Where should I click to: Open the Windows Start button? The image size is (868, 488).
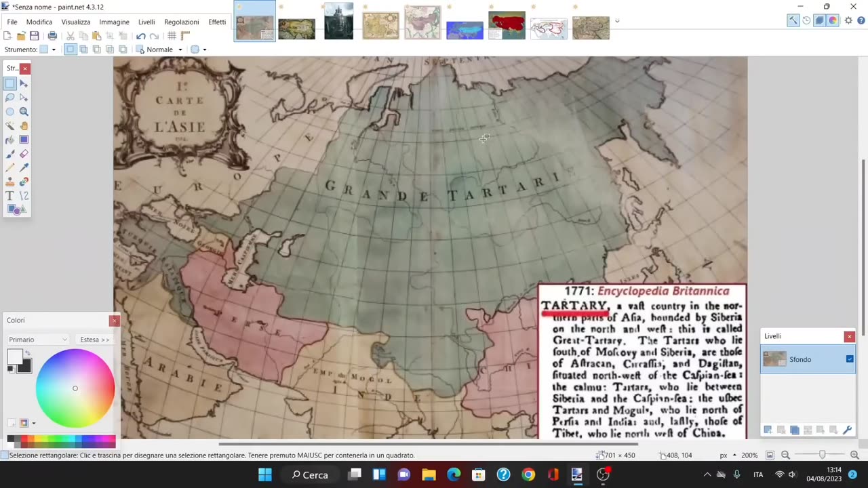[265, 474]
